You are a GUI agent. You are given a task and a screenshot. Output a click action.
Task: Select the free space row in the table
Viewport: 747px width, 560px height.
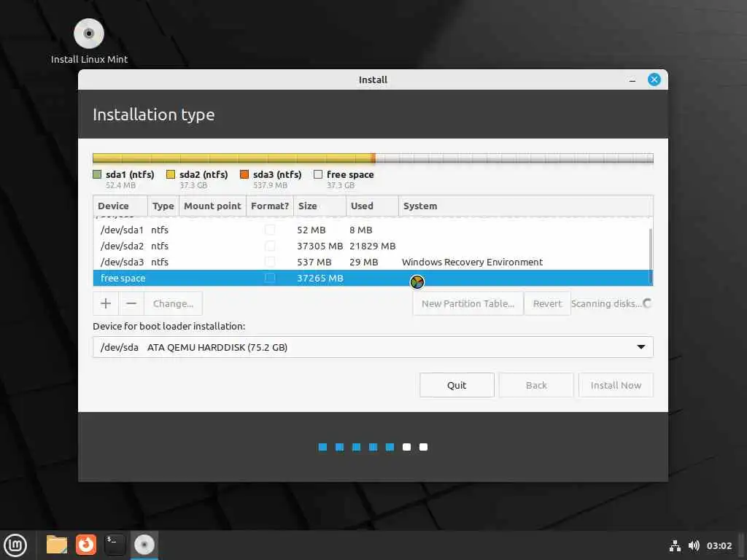371,278
